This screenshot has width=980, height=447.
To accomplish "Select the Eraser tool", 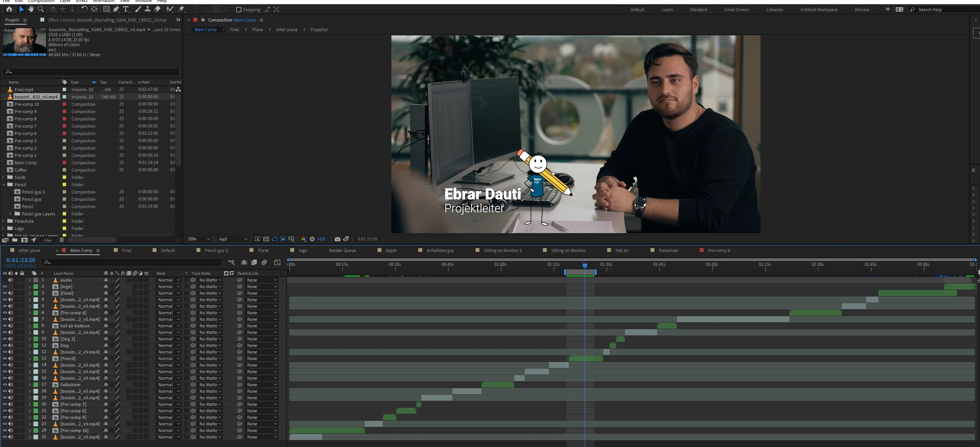I will click(x=157, y=9).
